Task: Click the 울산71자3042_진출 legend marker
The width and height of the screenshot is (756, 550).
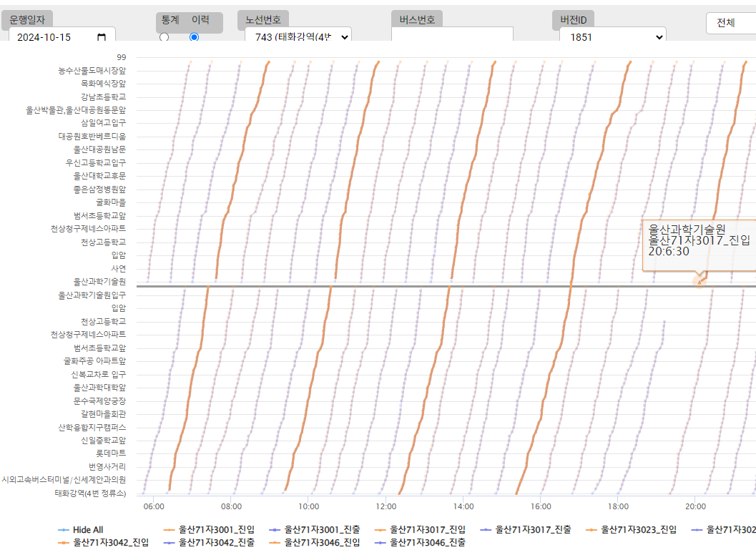Action: [x=170, y=543]
